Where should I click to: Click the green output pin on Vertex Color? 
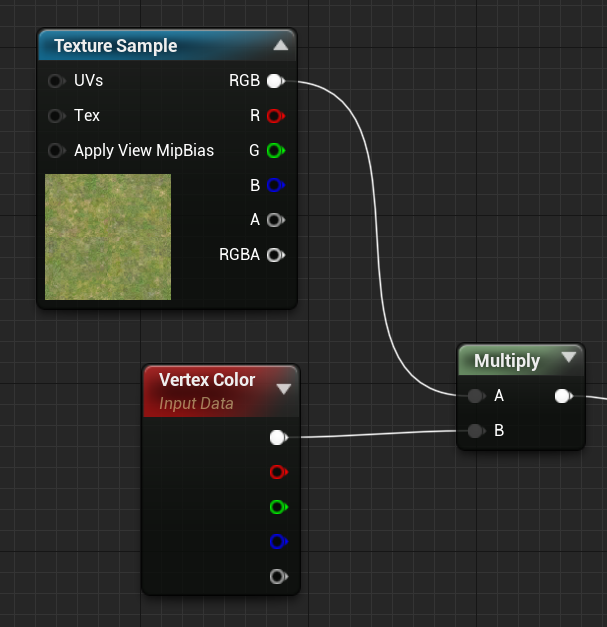coord(279,507)
